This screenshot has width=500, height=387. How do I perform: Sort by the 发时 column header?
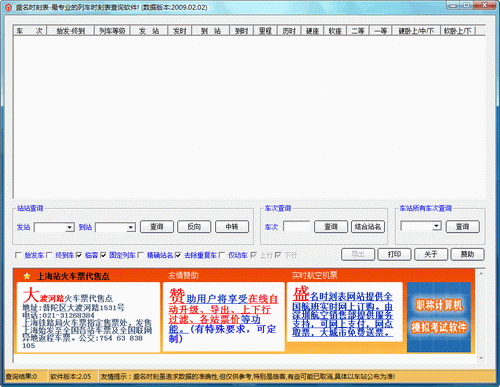[x=180, y=31]
